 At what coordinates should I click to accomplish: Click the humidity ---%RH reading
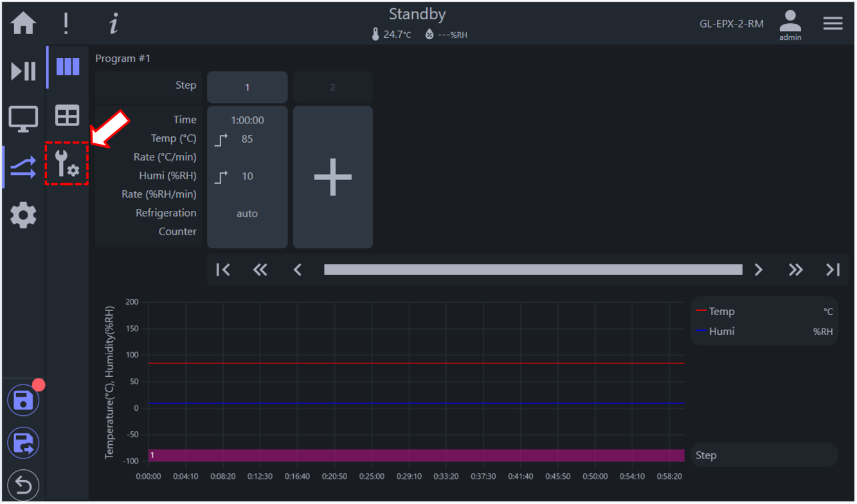[x=446, y=35]
